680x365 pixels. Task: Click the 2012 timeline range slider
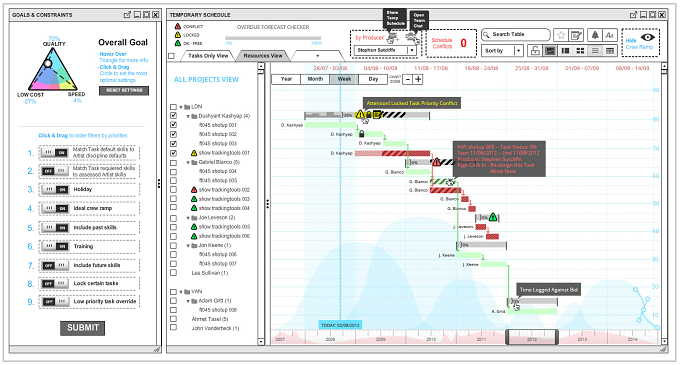point(532,337)
